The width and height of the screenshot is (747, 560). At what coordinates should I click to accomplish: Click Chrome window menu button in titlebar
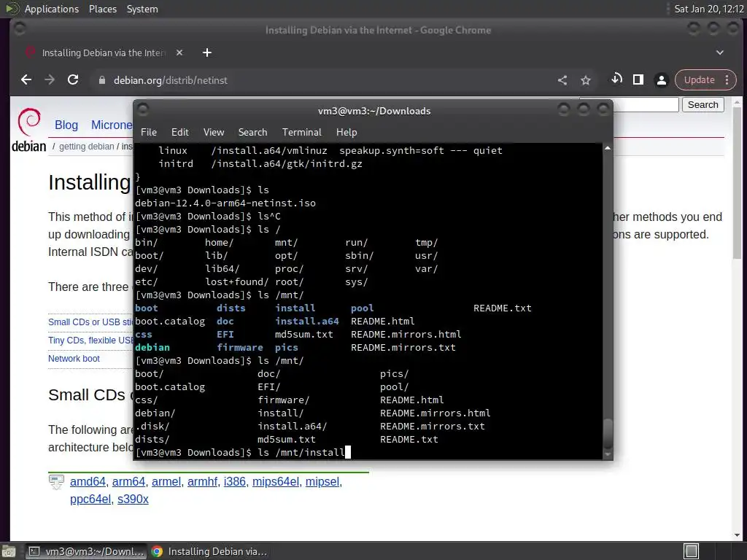(20, 29)
